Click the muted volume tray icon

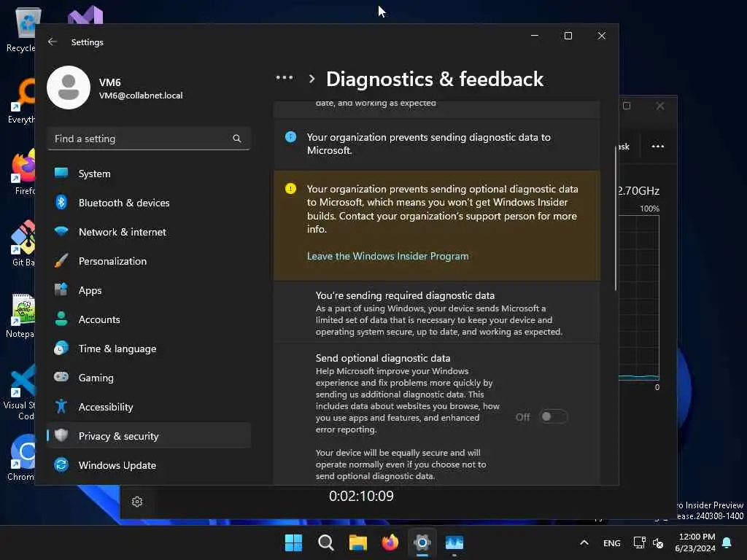[658, 542]
